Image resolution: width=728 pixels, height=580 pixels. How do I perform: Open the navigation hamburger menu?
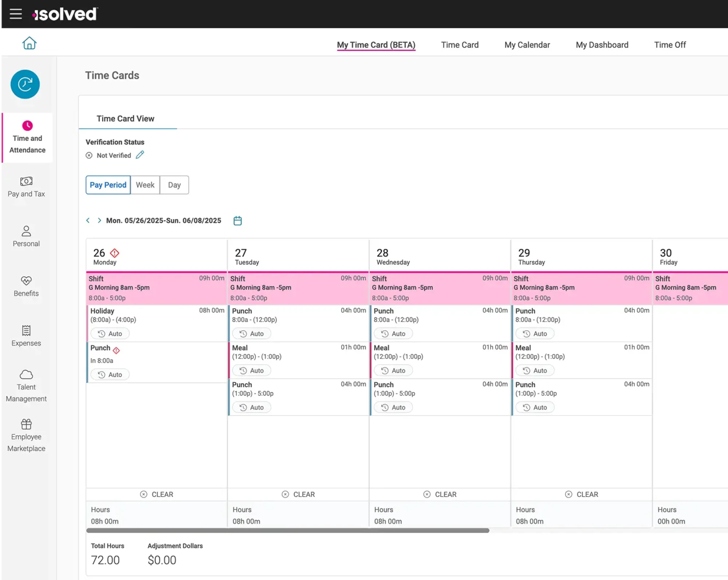pos(16,14)
